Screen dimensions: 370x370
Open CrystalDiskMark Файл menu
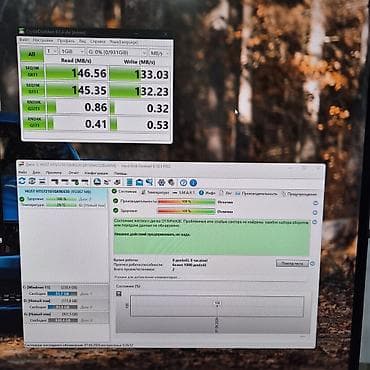(x=24, y=40)
